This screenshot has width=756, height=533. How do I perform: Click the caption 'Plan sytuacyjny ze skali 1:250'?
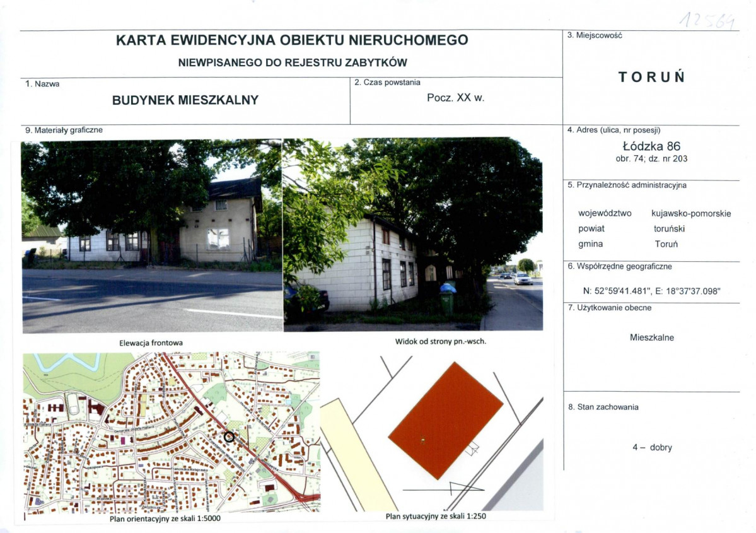(x=436, y=516)
